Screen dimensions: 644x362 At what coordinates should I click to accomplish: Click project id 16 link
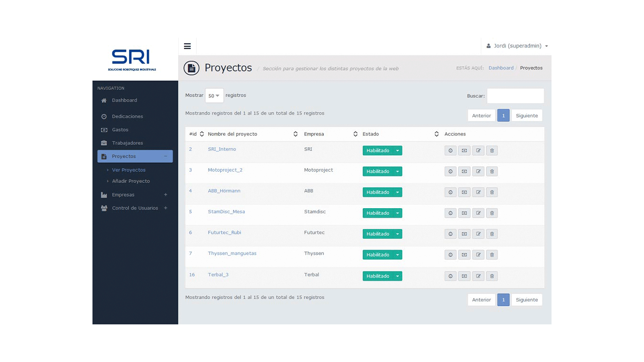click(192, 275)
